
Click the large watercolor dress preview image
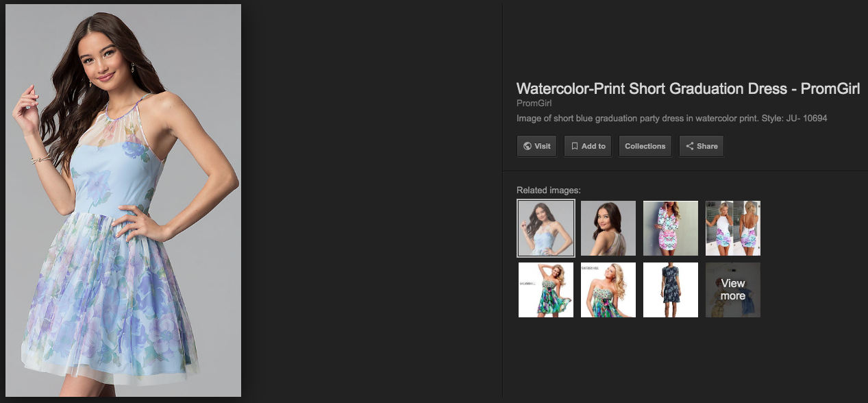click(x=123, y=200)
